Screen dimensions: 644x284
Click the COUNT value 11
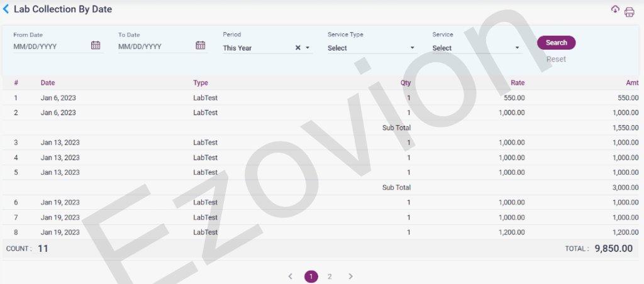click(x=43, y=248)
